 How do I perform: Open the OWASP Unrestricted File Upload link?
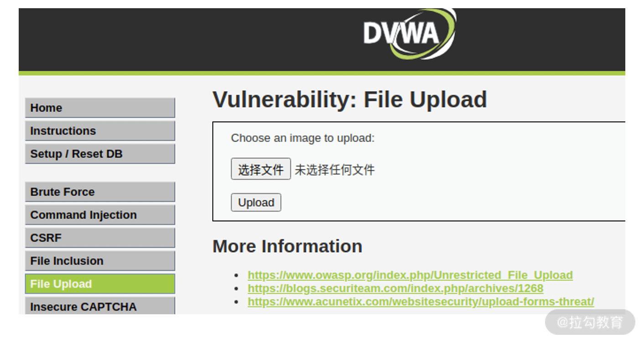410,275
